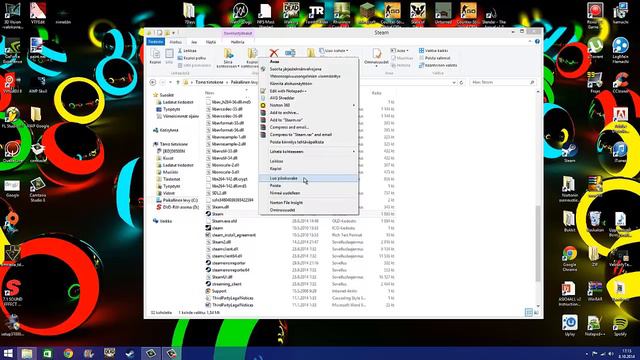Choose Add to archive... in context menu
The image size is (640, 360).
click(309, 113)
